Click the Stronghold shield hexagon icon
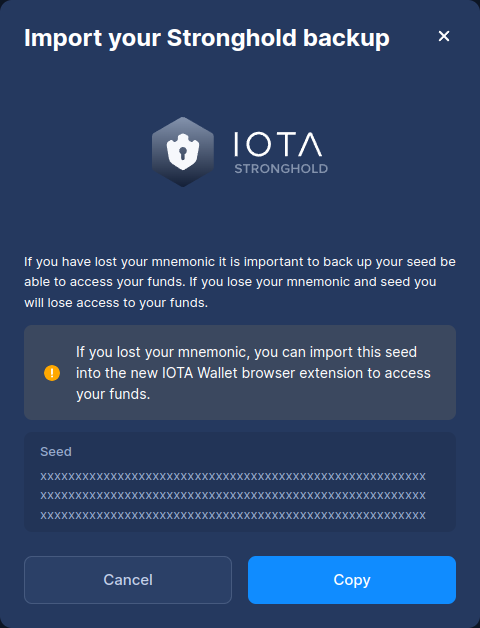The image size is (480, 628). click(x=183, y=152)
